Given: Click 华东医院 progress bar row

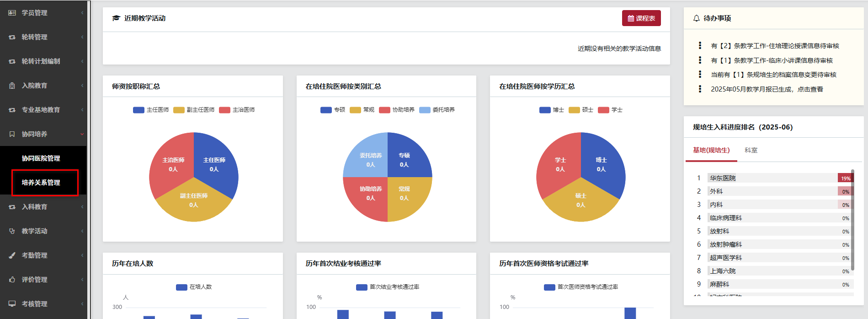Looking at the screenshot, I should 780,178.
